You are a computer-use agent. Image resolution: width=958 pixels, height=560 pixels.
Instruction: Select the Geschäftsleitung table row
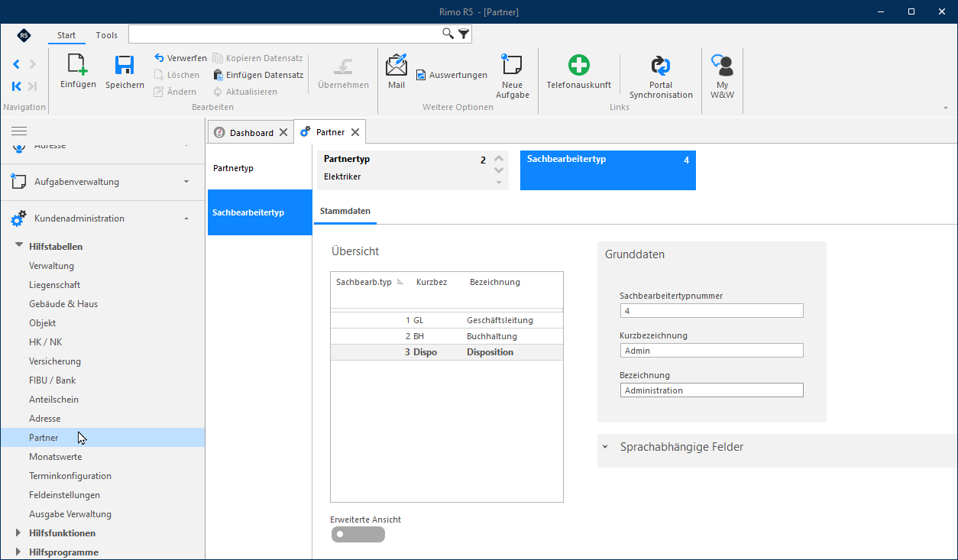click(x=447, y=320)
